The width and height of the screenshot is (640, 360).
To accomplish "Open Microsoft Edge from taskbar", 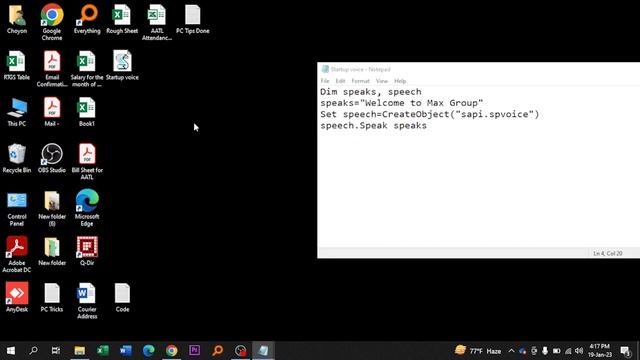I will [x=149, y=351].
